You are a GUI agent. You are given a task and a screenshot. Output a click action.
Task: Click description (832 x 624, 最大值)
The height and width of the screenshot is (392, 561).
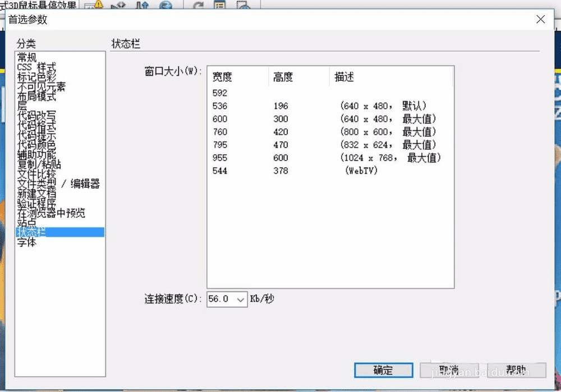388,145
